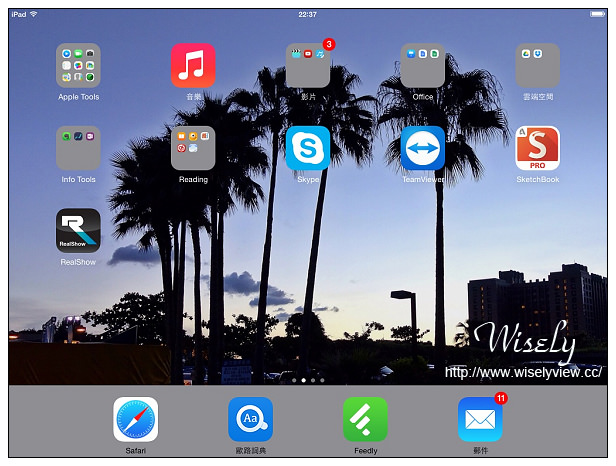Open Safari in the dock
The width and height of the screenshot is (616, 466).
[136, 419]
